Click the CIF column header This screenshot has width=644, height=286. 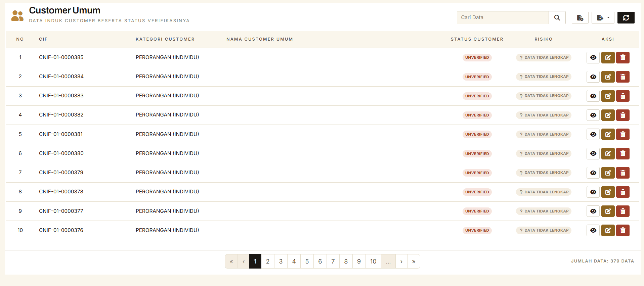click(x=43, y=39)
